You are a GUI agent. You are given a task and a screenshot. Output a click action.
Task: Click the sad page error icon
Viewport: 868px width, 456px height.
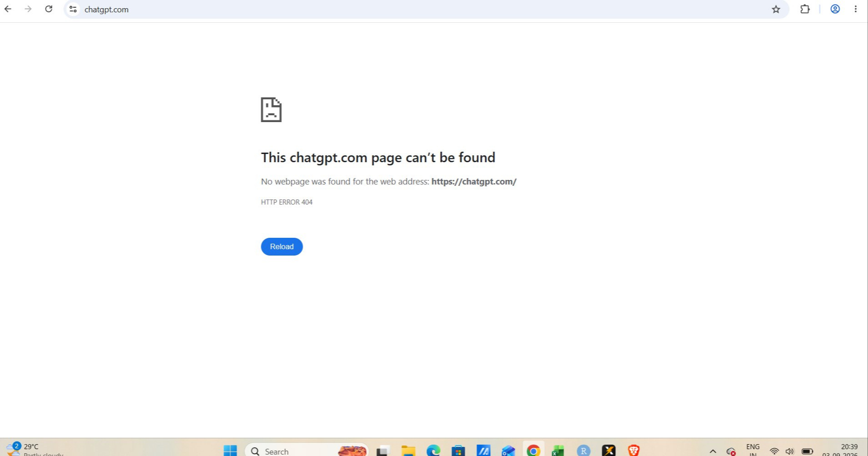[x=271, y=109]
